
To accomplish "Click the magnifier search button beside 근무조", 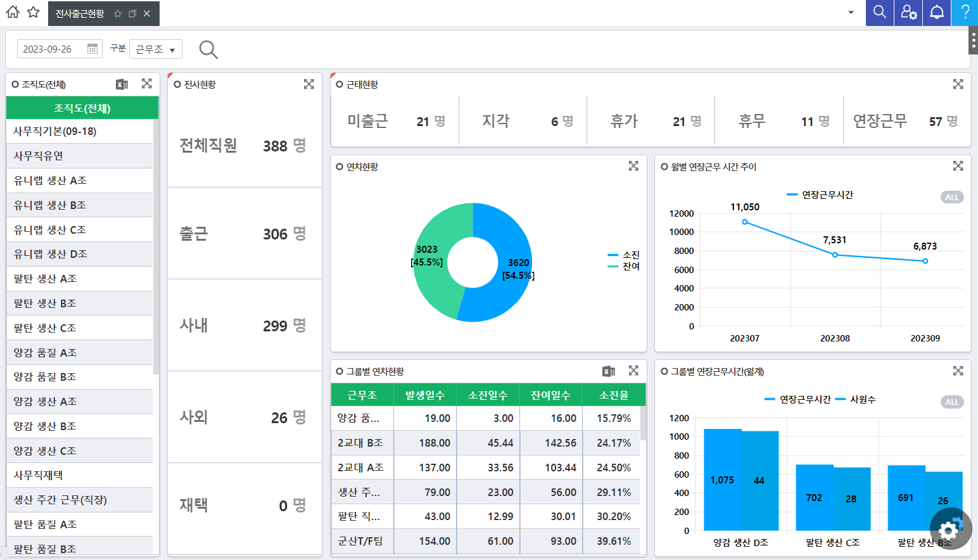I will (x=208, y=49).
